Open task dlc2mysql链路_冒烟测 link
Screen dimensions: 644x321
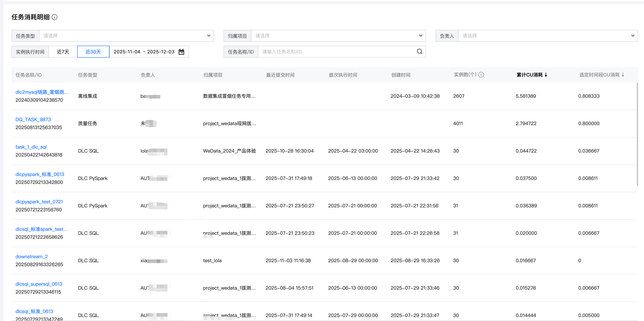tap(42, 92)
